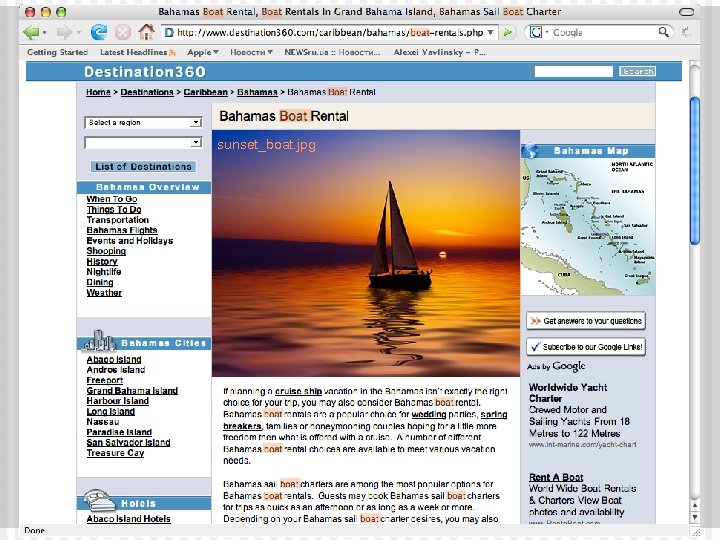Viewport: 720px width, 540px height.
Task: Open the Новости bookmarks folder
Action: (251, 52)
